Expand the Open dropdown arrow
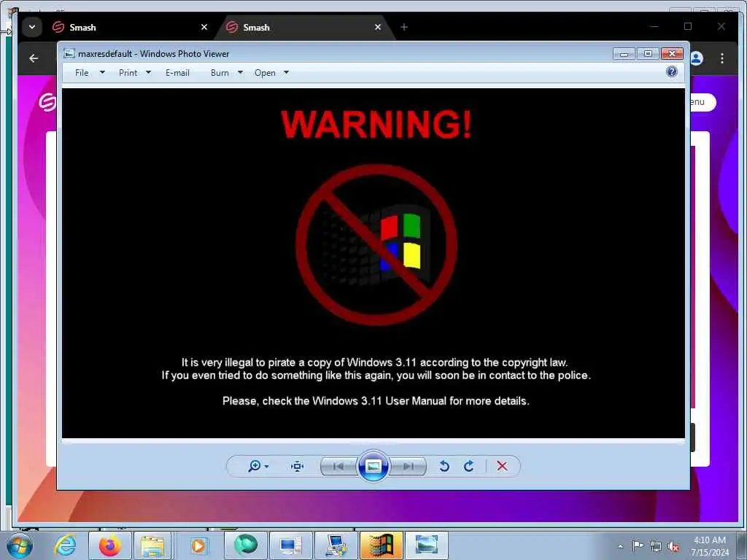 click(x=286, y=72)
